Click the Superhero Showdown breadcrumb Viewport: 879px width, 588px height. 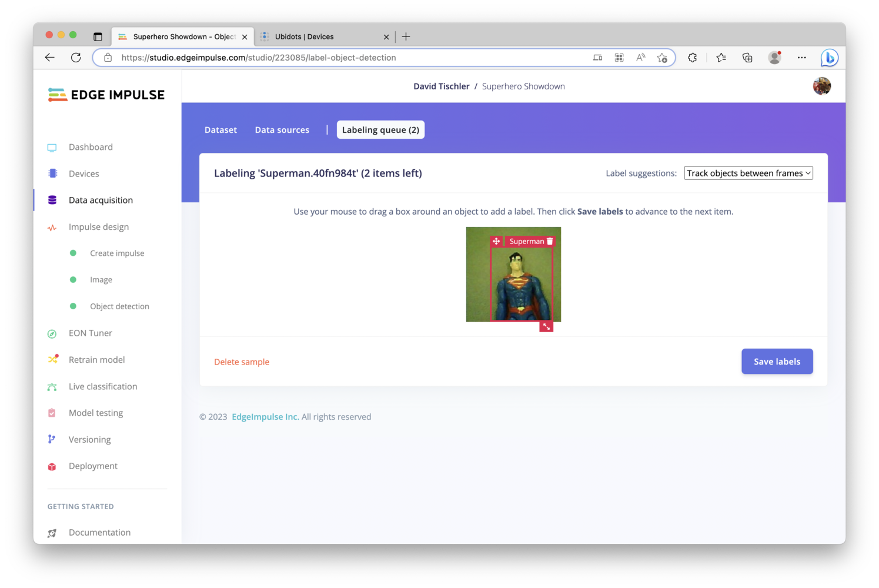coord(523,86)
